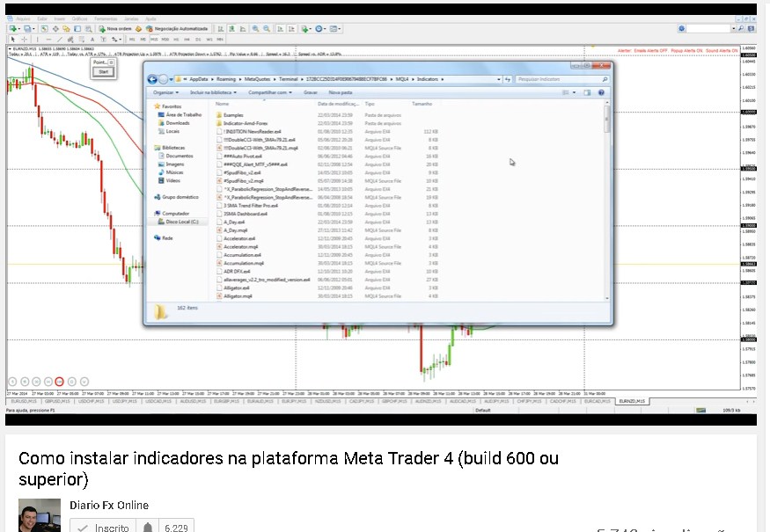Viewport: 770px width, 532px height.
Task: Select MQL4 in the address breadcrumb
Action: (x=402, y=79)
